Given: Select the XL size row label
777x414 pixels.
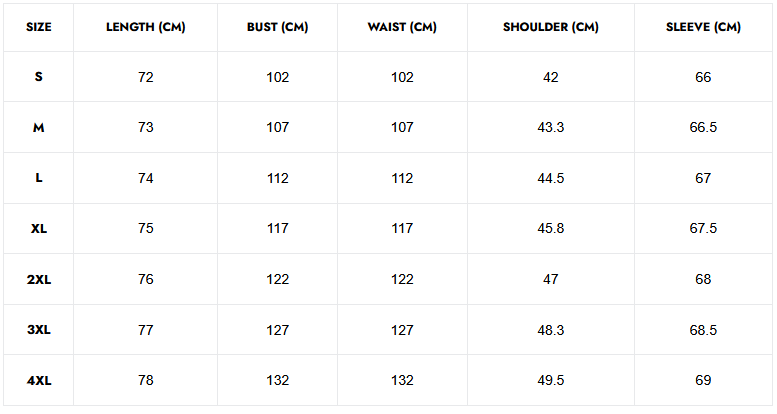Looking at the screenshot, I should [x=38, y=229].
